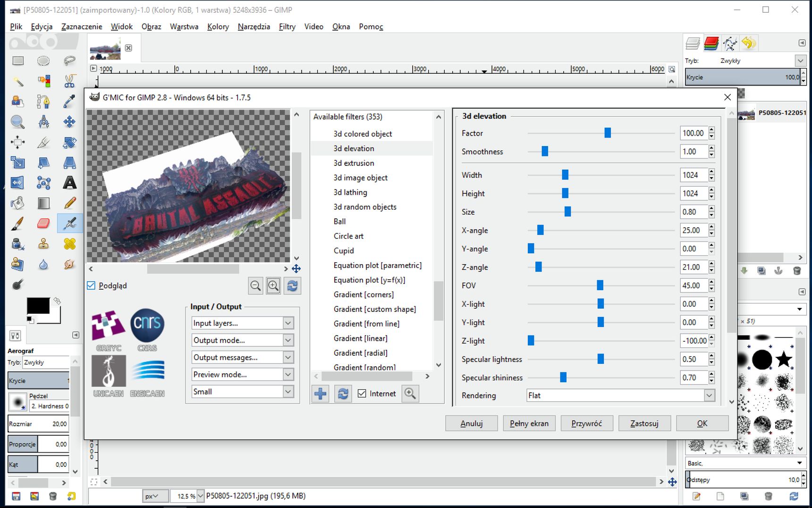Screen dimensions: 812x508
Task: Click the Factor slider track
Action: click(x=601, y=133)
